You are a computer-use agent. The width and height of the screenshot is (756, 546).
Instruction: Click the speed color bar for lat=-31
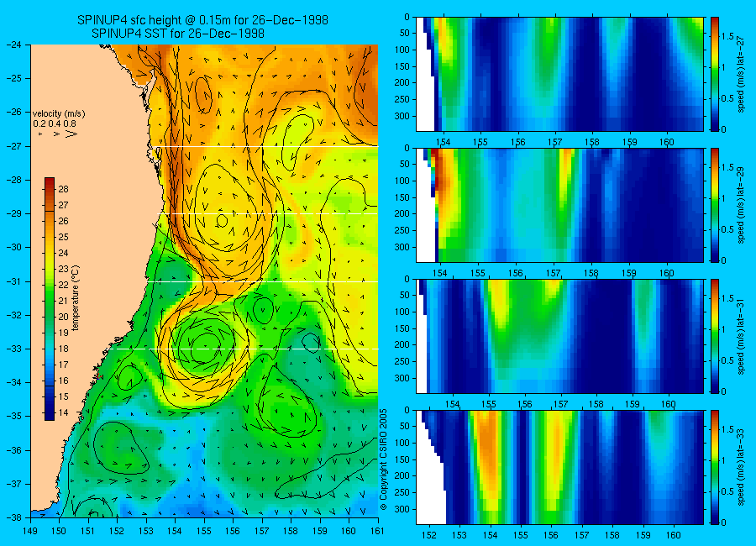(715, 336)
